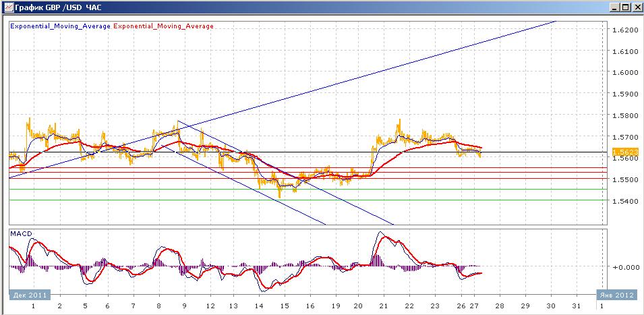The width and height of the screenshot is (644, 315).
Task: Click date 21 on the time axis
Action: tap(383, 306)
